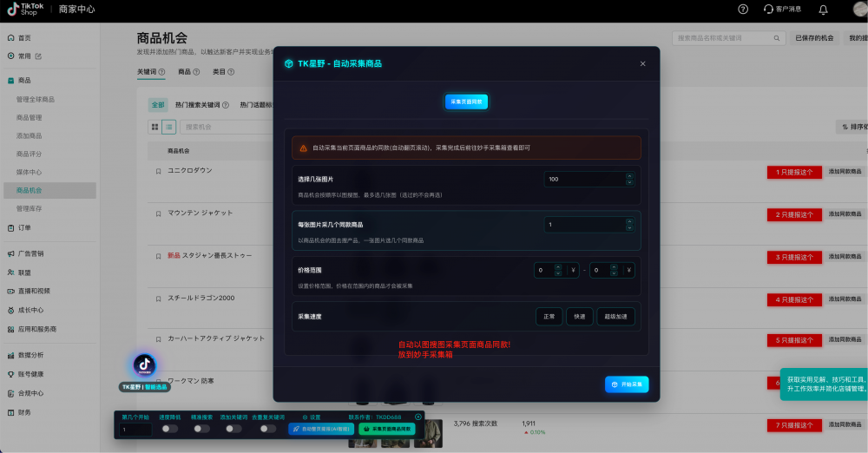
Task: Increase the 选择几张图片 stepper value
Action: coord(629,176)
